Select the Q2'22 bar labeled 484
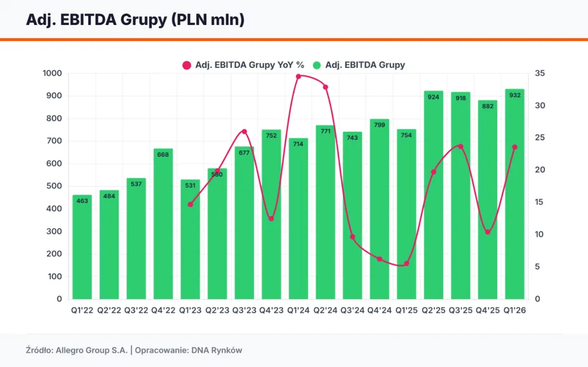Viewport: 588px width, 367px height. click(x=109, y=245)
